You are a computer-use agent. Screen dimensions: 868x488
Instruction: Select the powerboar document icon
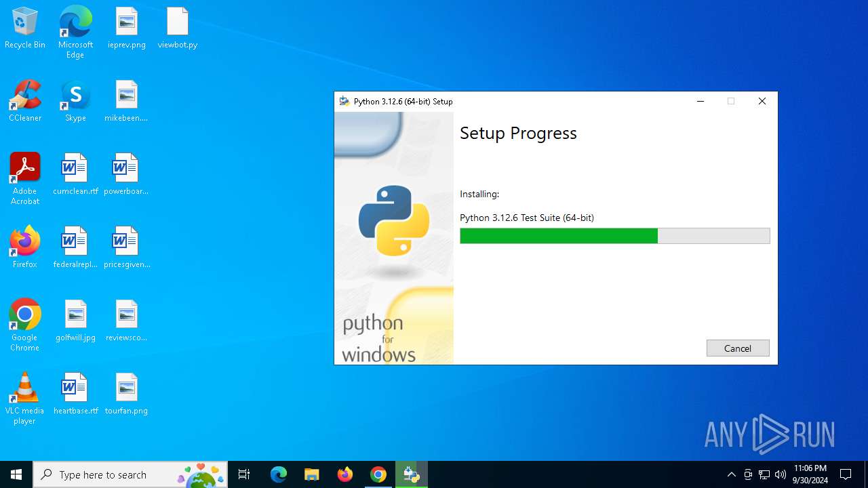point(126,175)
